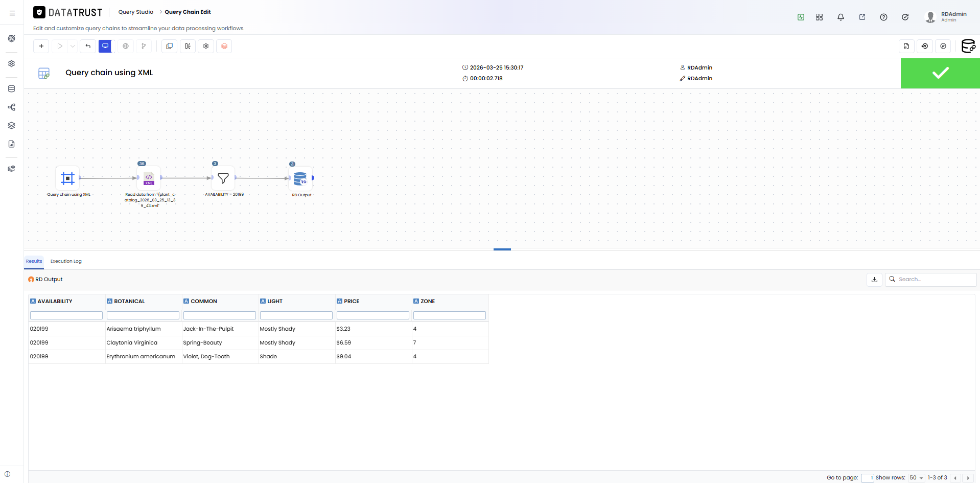980x483 pixels.
Task: Click next page arrow in pagination
Action: 968,478
